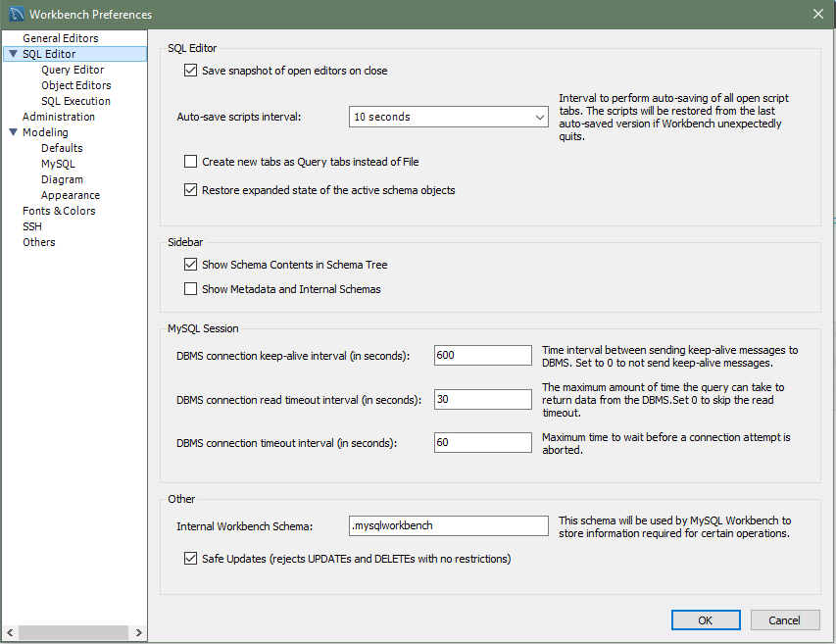Click the DBMS connection keep-alive interval field
Screen dimensions: 836x644
[x=482, y=355]
